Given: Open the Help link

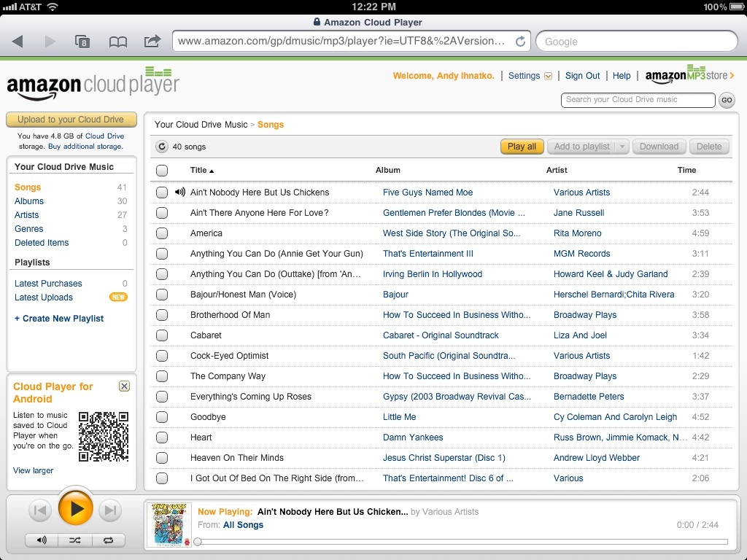Looking at the screenshot, I should (x=622, y=76).
